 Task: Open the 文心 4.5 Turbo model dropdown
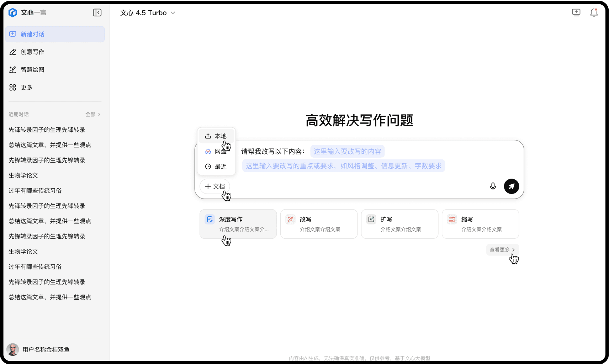(x=148, y=13)
